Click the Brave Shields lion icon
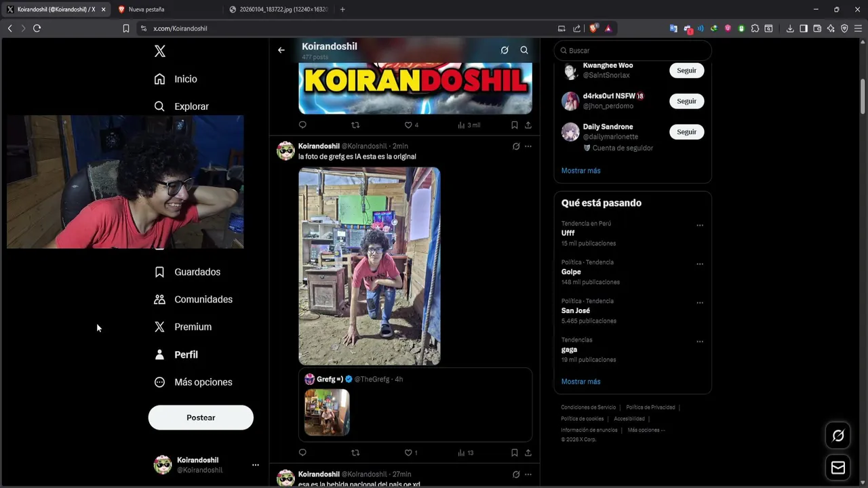This screenshot has height=488, width=868. click(593, 28)
